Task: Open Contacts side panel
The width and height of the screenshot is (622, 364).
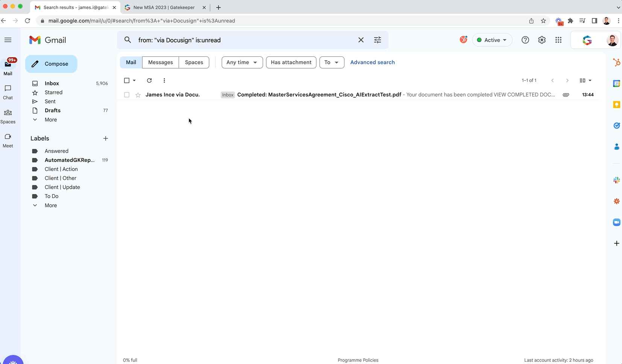Action: pos(616,147)
